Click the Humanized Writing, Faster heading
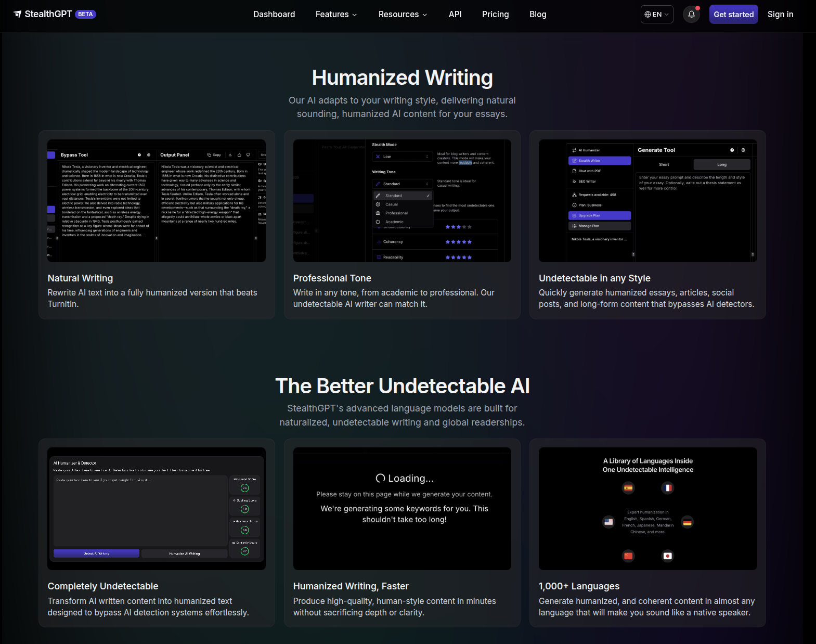816x644 pixels. tap(351, 586)
